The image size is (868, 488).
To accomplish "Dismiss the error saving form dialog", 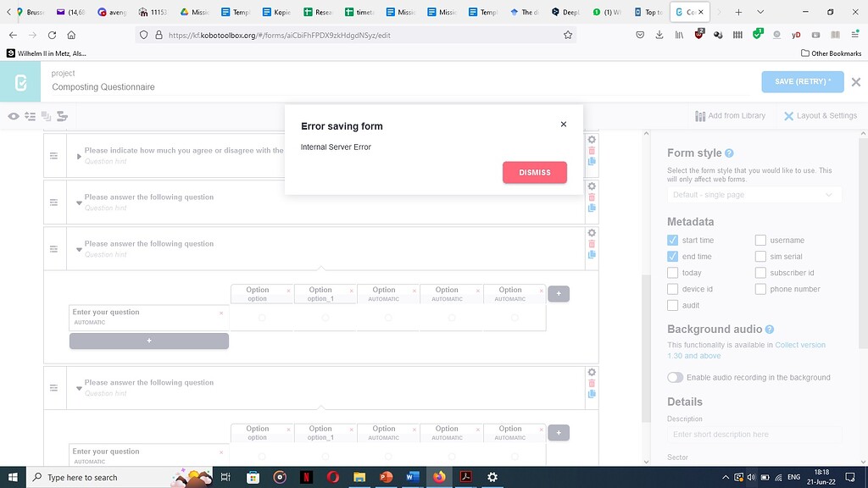I will pyautogui.click(x=534, y=172).
